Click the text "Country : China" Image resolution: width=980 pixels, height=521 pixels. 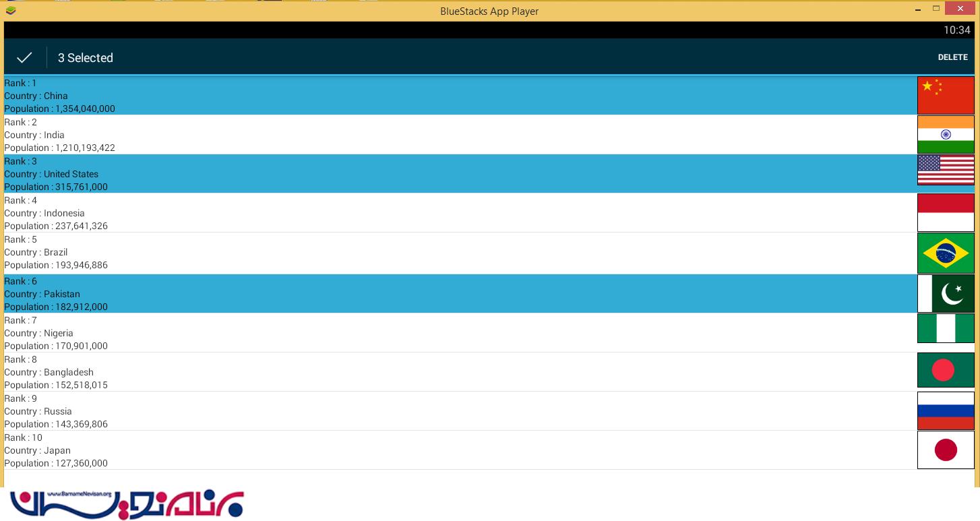pos(36,96)
